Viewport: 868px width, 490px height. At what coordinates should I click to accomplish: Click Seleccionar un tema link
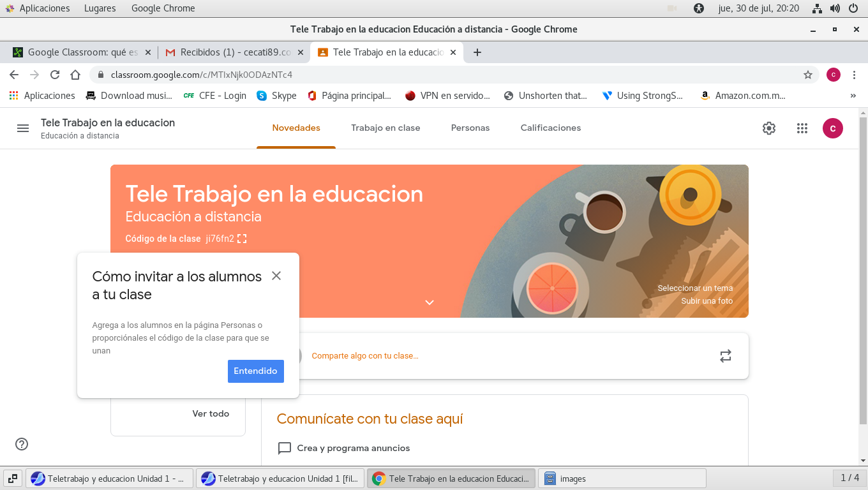pyautogui.click(x=695, y=288)
